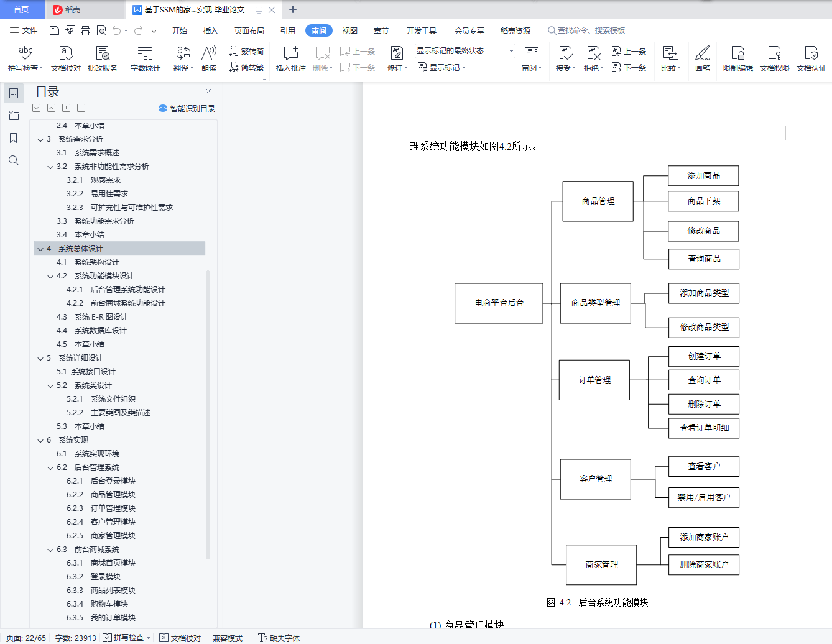This screenshot has width=832, height=644.
Task: Reject the change with 拒绝
Action: pyautogui.click(x=594, y=59)
